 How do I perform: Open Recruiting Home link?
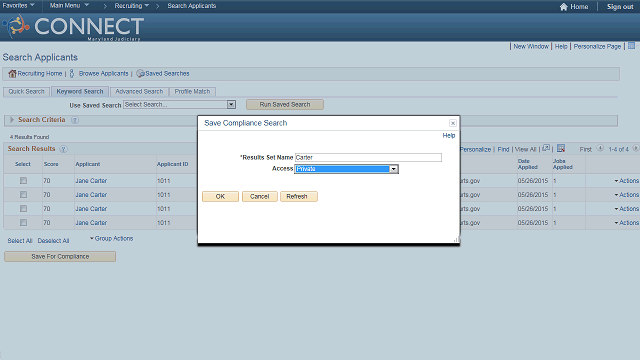click(x=40, y=73)
